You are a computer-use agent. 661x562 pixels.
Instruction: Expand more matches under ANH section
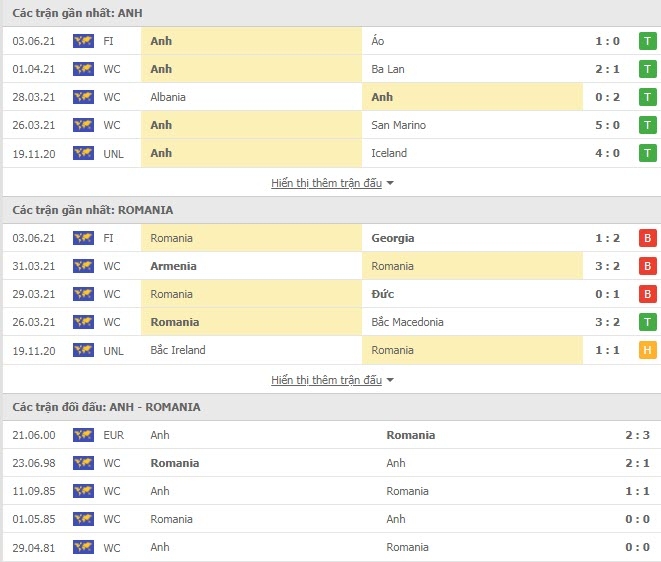(x=326, y=183)
